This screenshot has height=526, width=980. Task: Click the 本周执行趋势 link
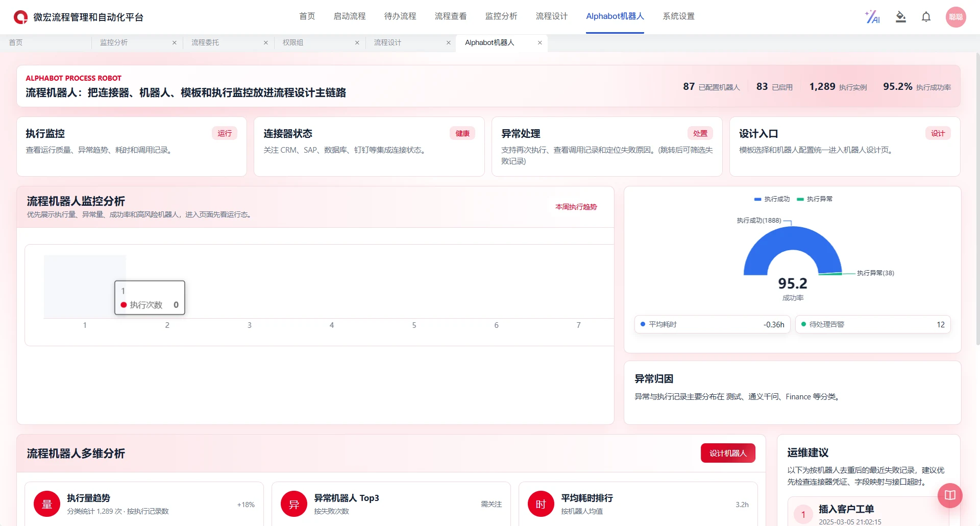576,207
